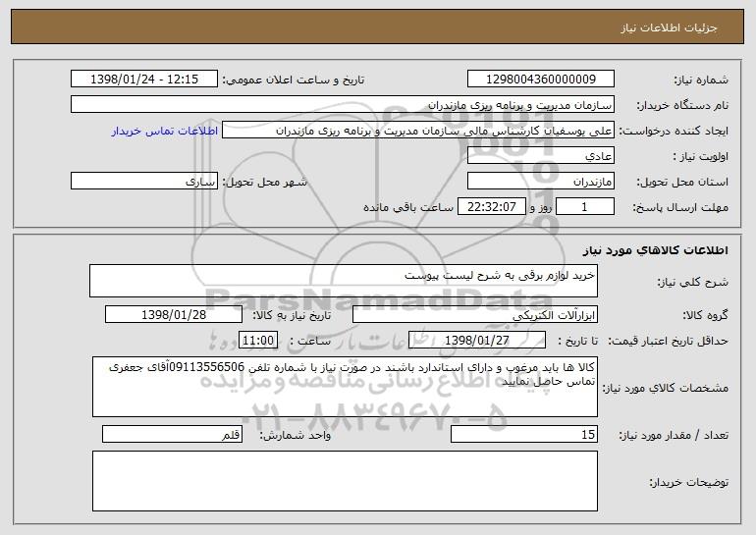Select the days remaining field showing 1
Viewport: 756px width, 535px height.
click(x=585, y=207)
